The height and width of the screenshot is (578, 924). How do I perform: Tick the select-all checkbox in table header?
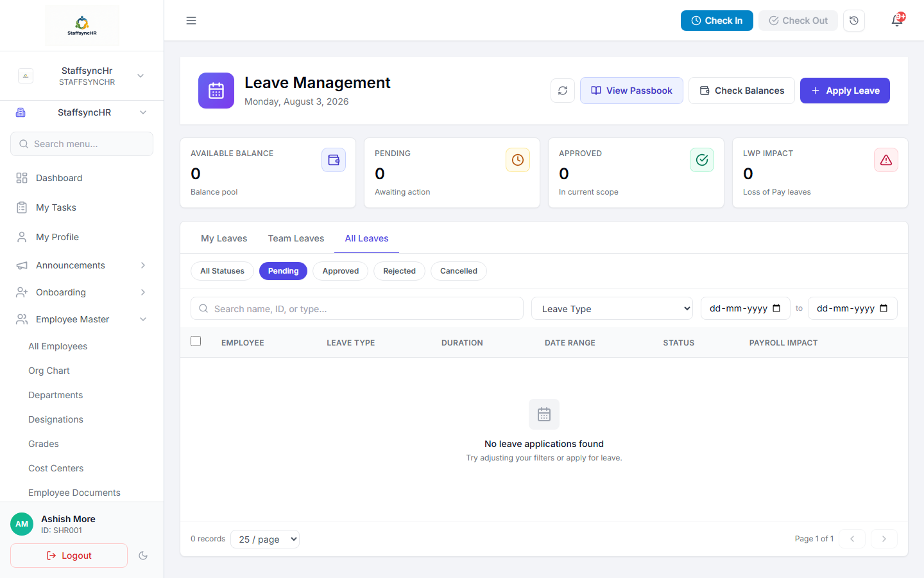point(196,341)
